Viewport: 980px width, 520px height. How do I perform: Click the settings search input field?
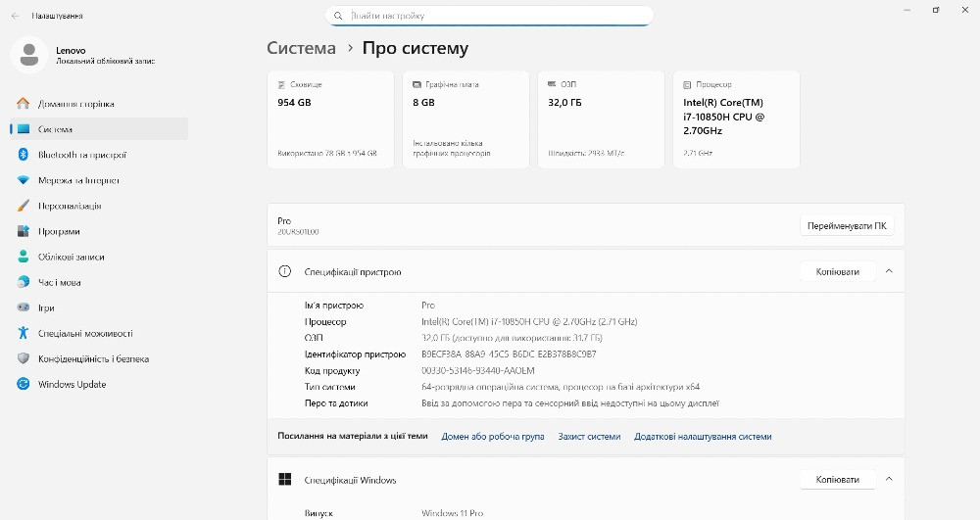[489, 16]
